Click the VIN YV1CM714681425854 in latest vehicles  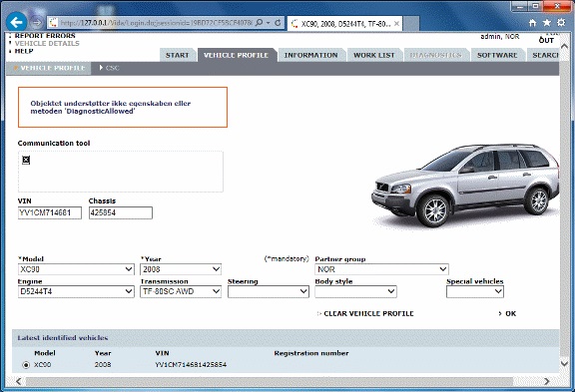click(x=191, y=365)
